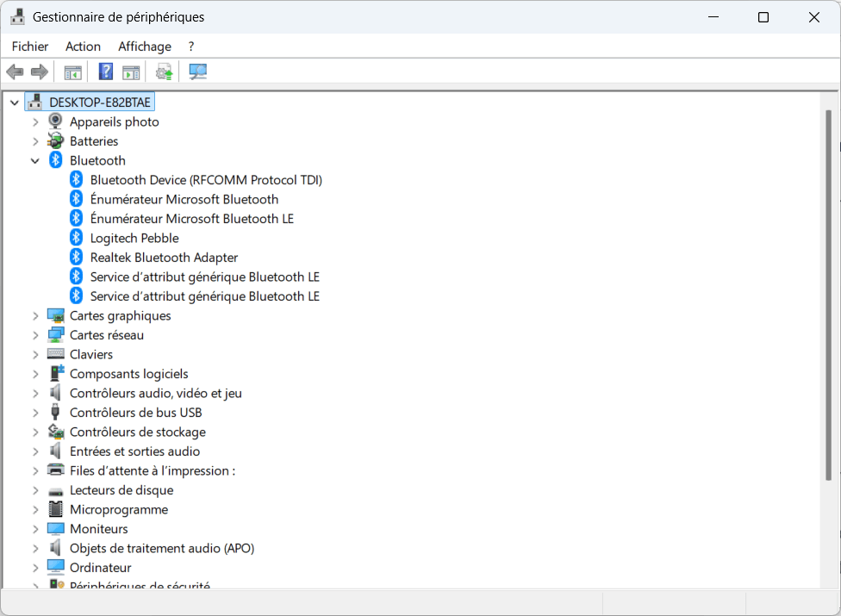
Task: Select Files d'attente à l'impression label
Action: coord(153,470)
